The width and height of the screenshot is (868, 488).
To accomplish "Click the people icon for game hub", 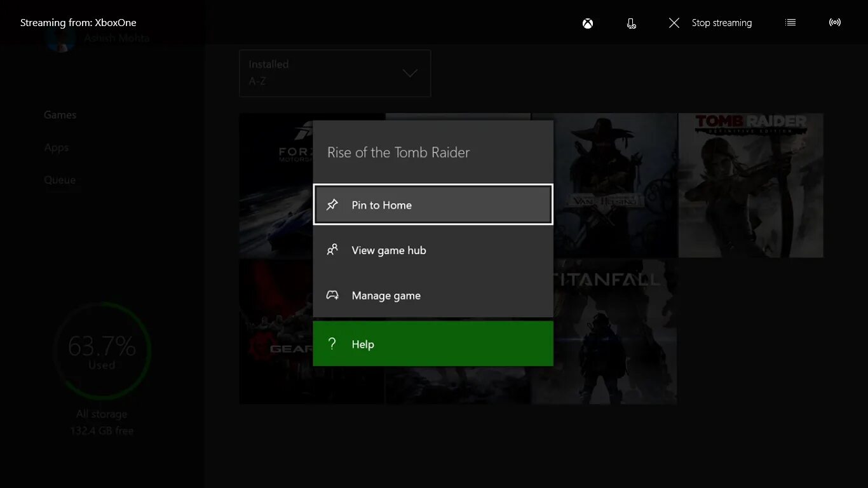I will 332,250.
